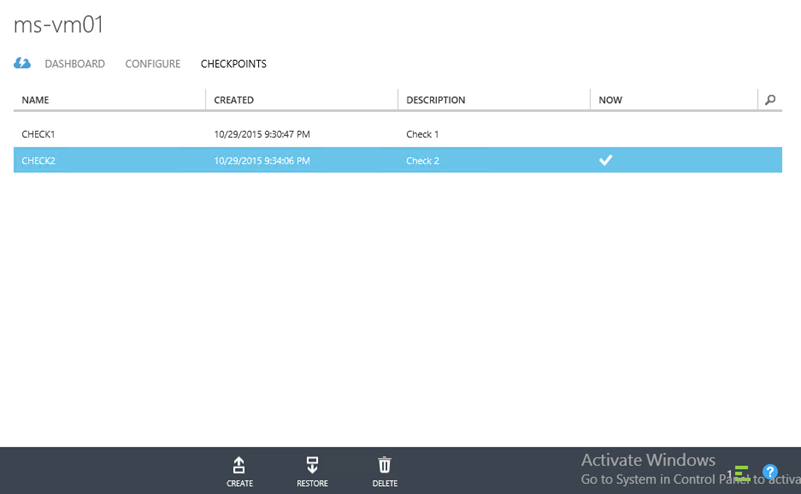
Task: Sort by the DESCRIPTION column header
Action: (436, 100)
